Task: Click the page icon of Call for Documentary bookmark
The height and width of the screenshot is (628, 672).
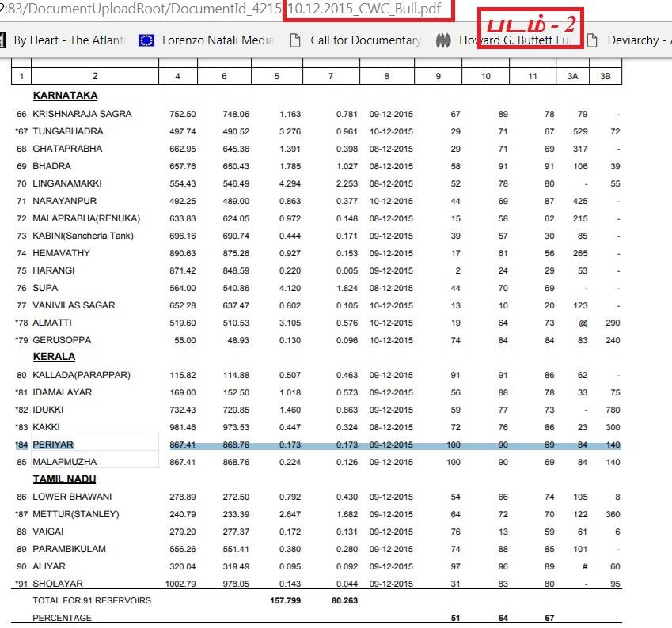Action: pyautogui.click(x=295, y=40)
